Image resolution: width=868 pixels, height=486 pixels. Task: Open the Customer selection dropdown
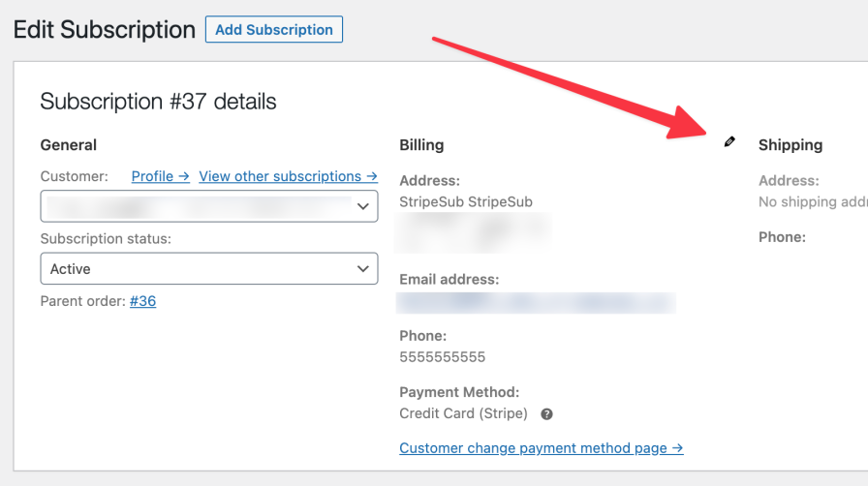209,206
